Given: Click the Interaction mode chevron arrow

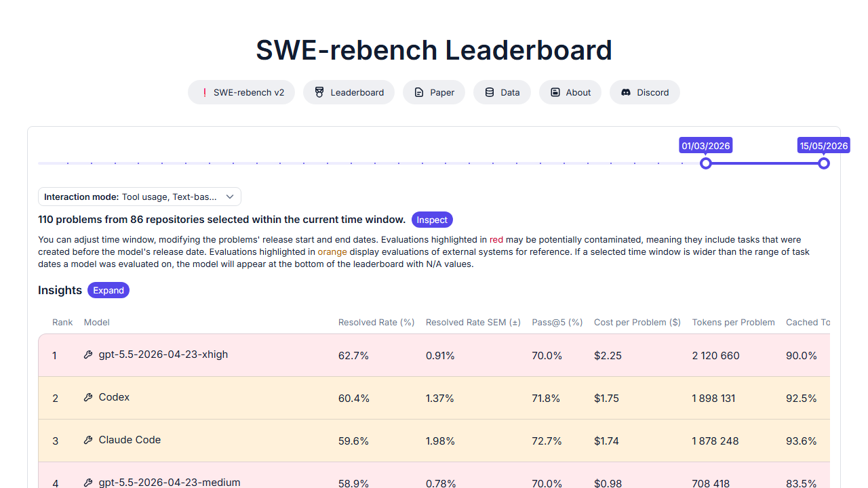Looking at the screenshot, I should coord(230,197).
